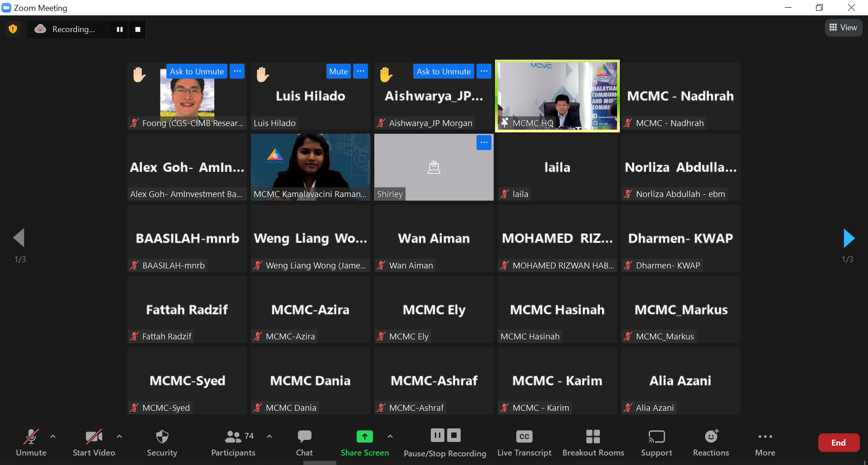
Task: Enable Live Transcript captions
Action: click(x=524, y=443)
